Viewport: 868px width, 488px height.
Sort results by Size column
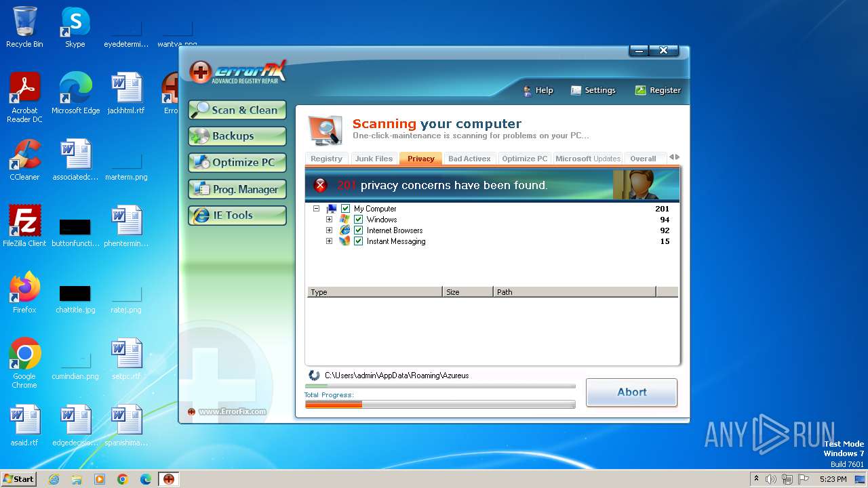point(468,292)
